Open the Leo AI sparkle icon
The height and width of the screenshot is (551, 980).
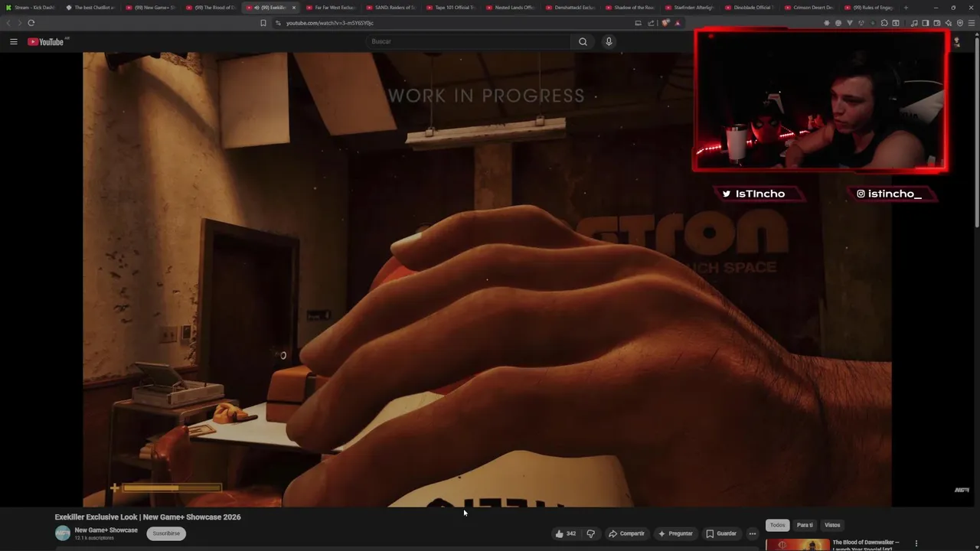pyautogui.click(x=949, y=23)
